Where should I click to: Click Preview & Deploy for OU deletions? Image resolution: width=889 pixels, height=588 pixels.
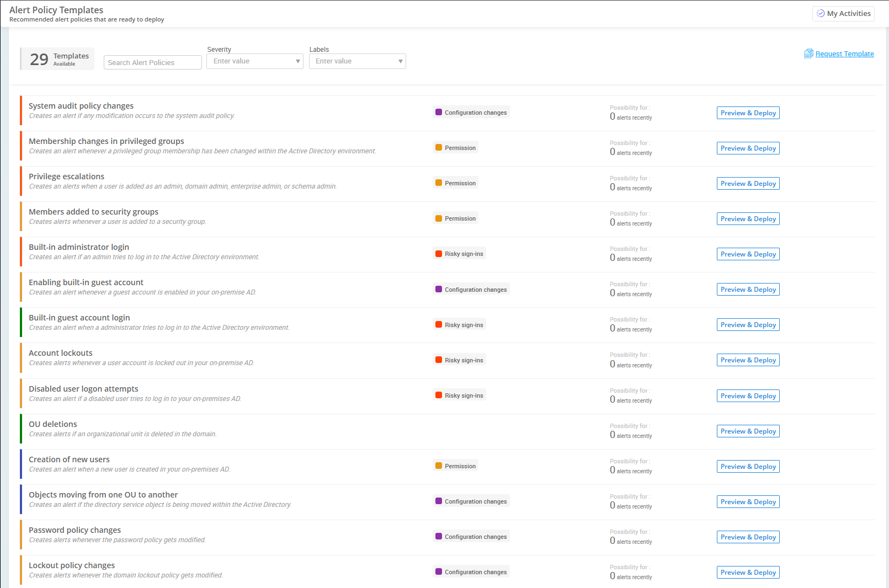(x=748, y=431)
